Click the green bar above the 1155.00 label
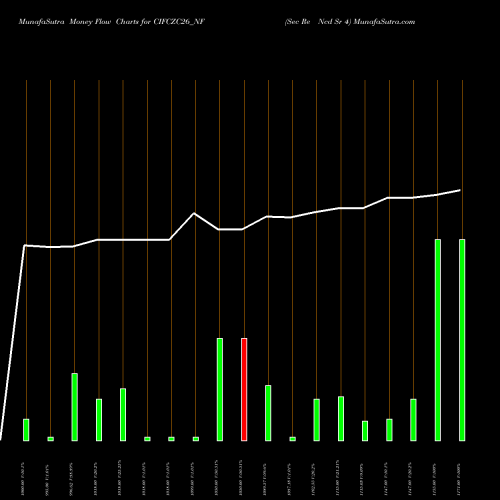The height and width of the screenshot is (500, 500). click(438, 340)
